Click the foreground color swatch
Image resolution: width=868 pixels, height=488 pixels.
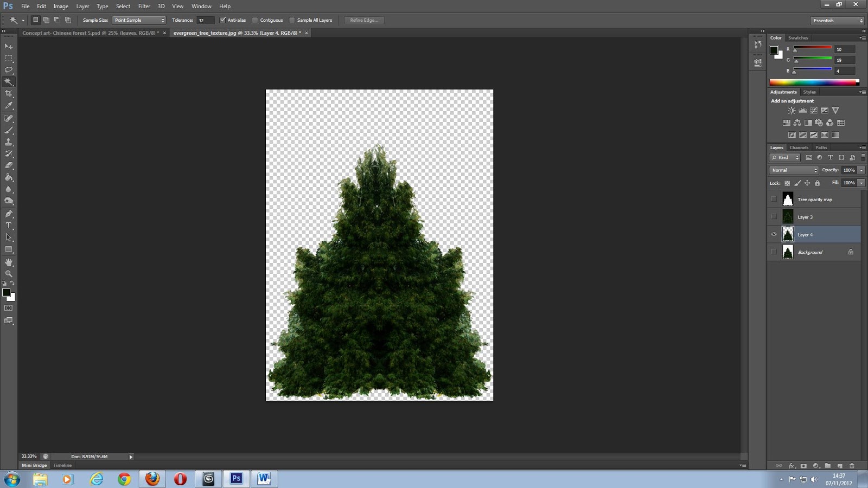click(7, 292)
